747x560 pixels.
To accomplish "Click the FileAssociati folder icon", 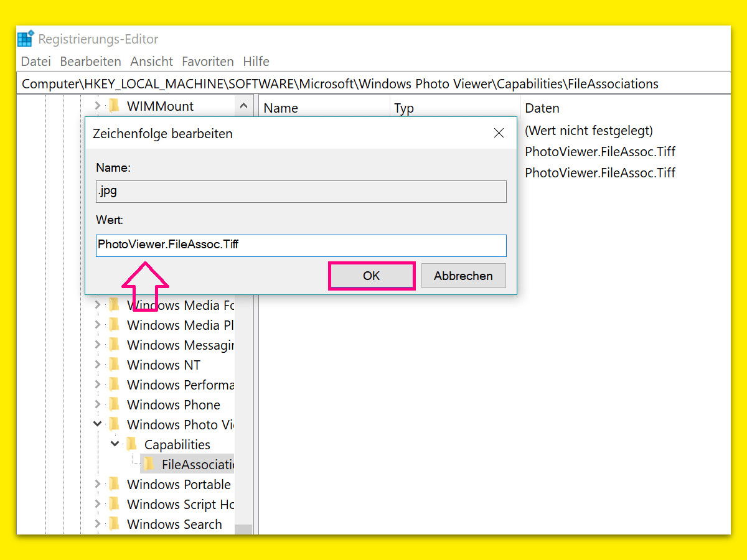I will [x=149, y=464].
